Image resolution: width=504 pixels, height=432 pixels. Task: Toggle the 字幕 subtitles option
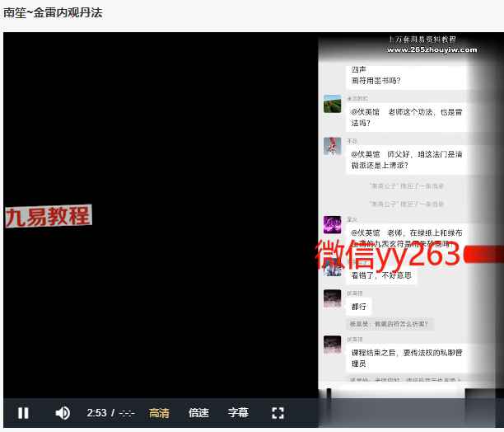[238, 412]
